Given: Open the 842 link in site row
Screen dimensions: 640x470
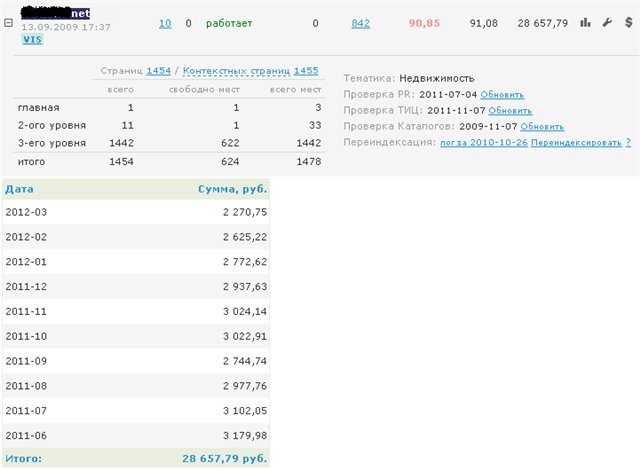Looking at the screenshot, I should pyautogui.click(x=361, y=22).
